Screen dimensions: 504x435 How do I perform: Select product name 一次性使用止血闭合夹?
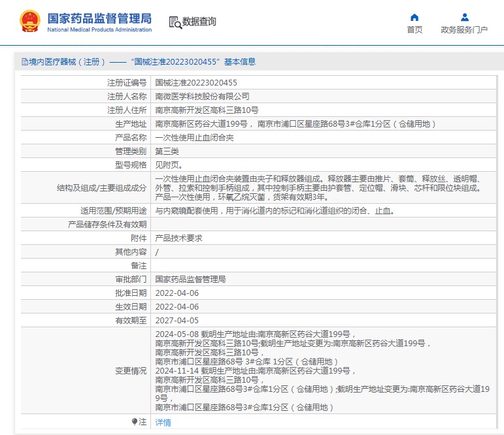coord(194,138)
